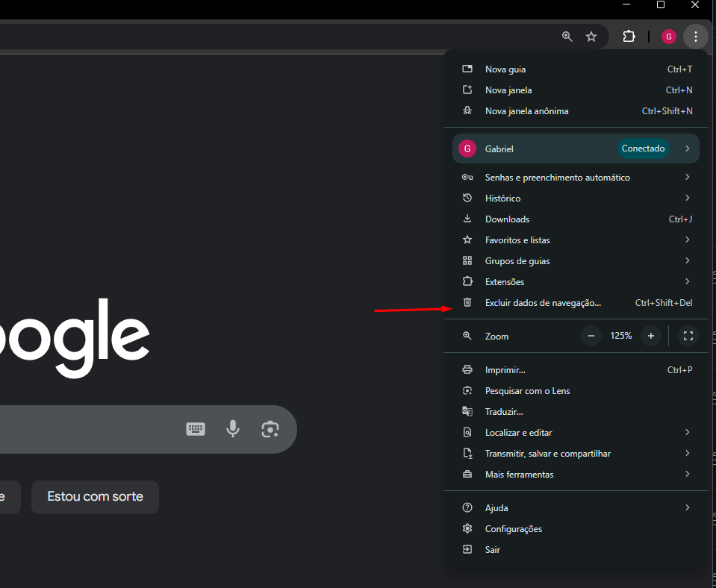Click the Estou com sorte button
The width and height of the screenshot is (716, 588).
[x=95, y=497]
